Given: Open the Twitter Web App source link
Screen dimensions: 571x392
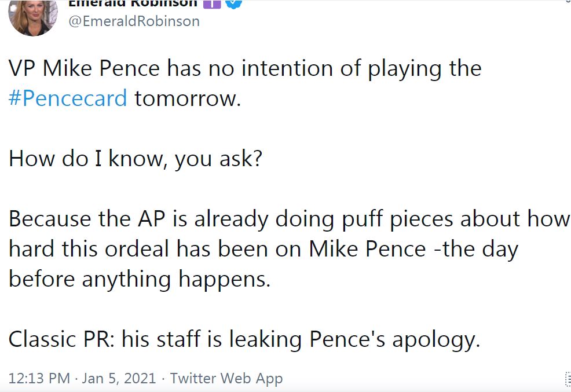Looking at the screenshot, I should [226, 379].
